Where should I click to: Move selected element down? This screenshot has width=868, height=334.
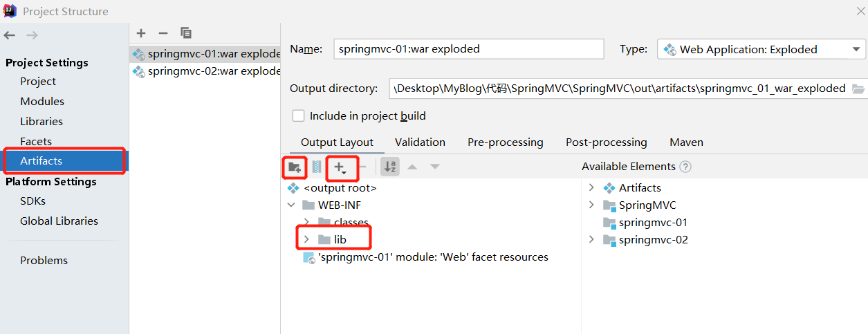[x=434, y=167]
